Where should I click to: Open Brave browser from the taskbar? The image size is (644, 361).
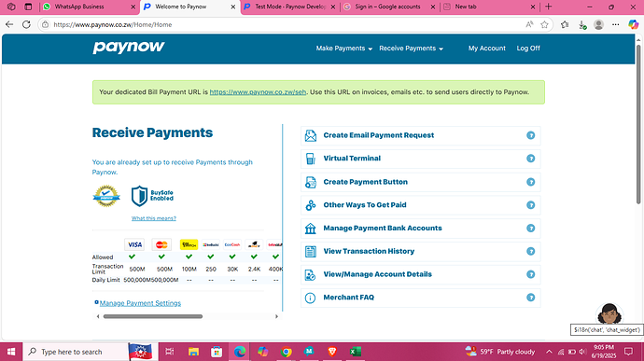click(x=332, y=352)
